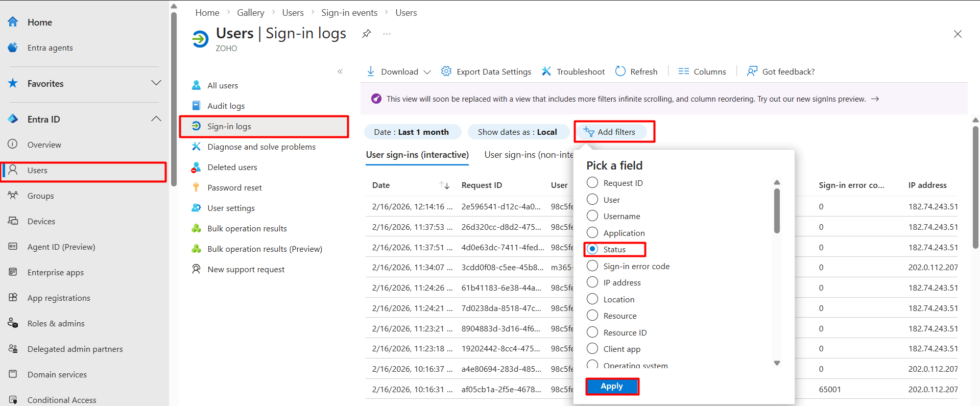980x406 pixels.
Task: Open Sign-in logs menu item
Action: coord(264,126)
